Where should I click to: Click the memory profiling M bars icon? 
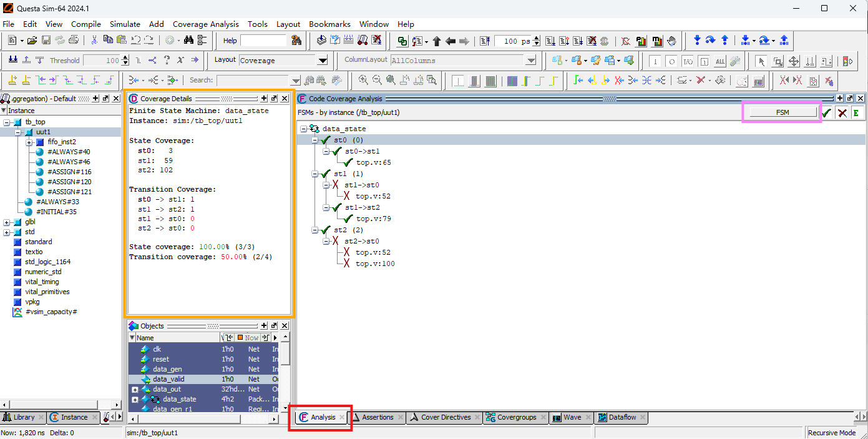(657, 41)
